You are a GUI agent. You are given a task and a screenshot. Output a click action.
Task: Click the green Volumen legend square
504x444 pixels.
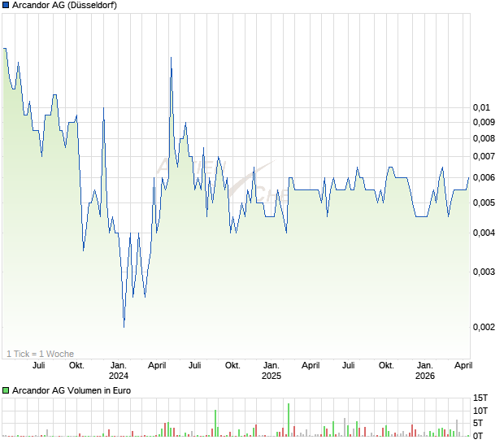(6, 390)
